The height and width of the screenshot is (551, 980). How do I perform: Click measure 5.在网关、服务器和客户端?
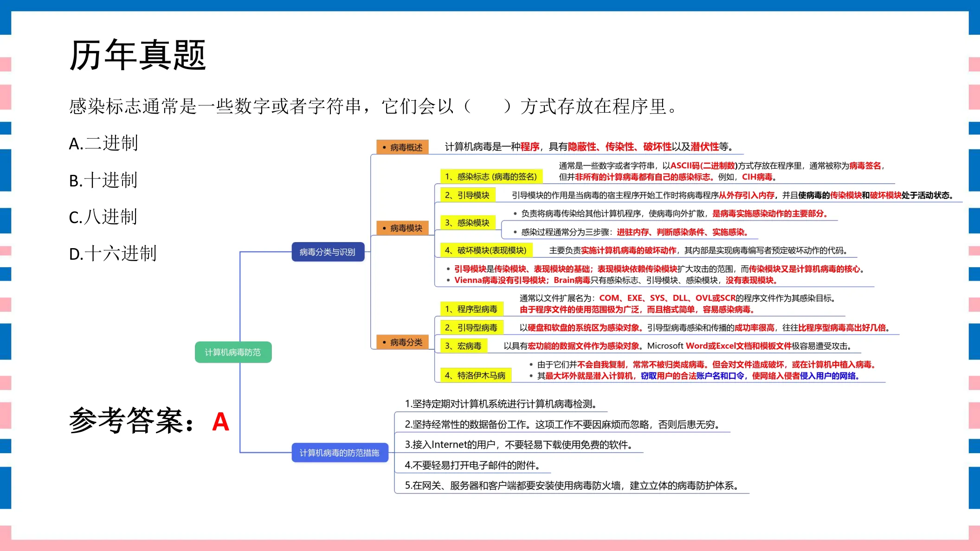pos(572,486)
